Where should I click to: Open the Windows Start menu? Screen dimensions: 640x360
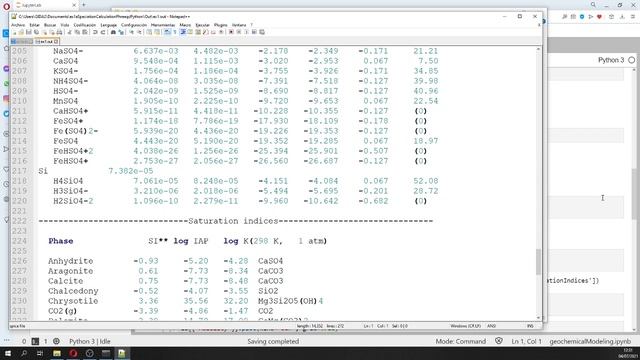(x=7, y=353)
